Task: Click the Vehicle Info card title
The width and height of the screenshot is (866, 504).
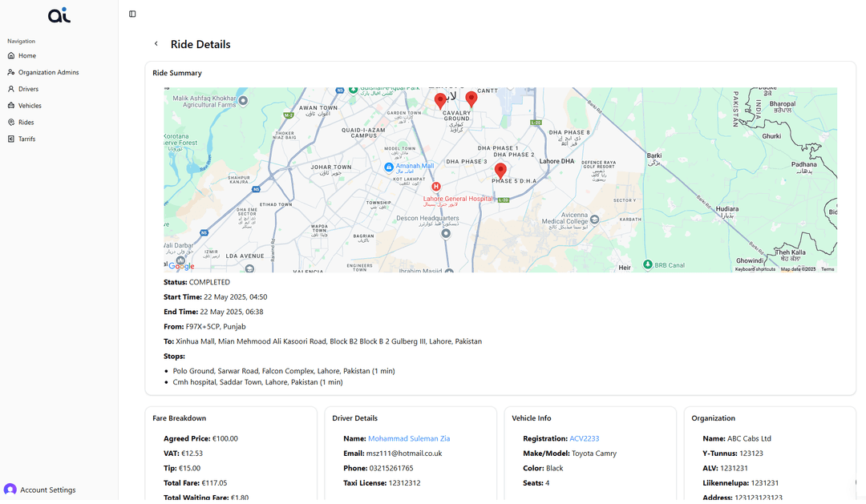Action: (x=532, y=418)
